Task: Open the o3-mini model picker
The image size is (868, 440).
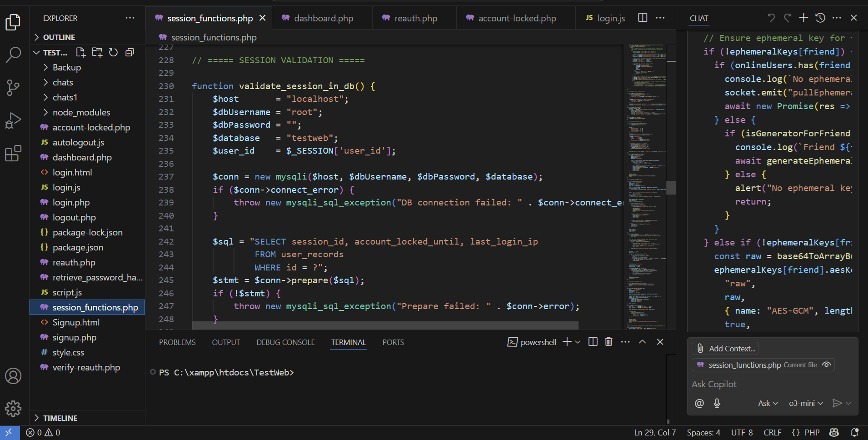Action: coord(806,403)
